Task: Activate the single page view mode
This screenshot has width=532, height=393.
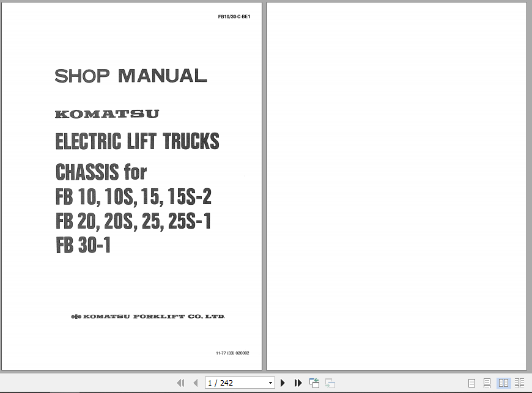Action: click(471, 382)
